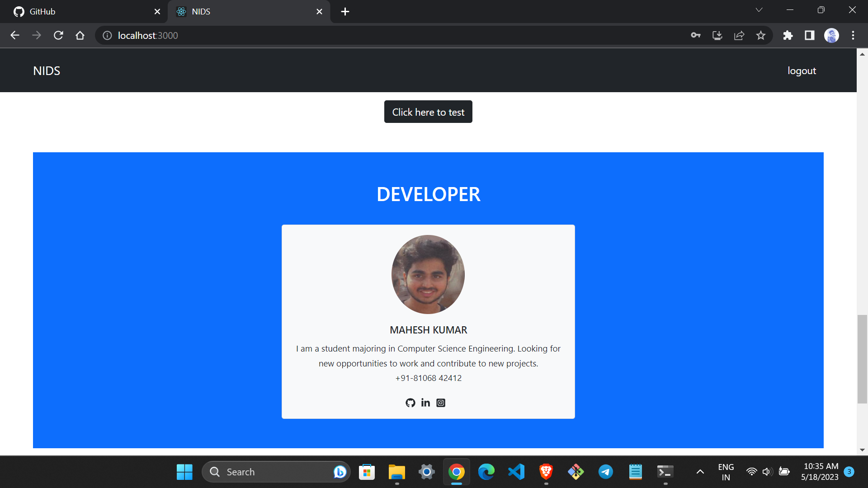The height and width of the screenshot is (488, 868).
Task: Open the Windows Start menu
Action: point(184,472)
